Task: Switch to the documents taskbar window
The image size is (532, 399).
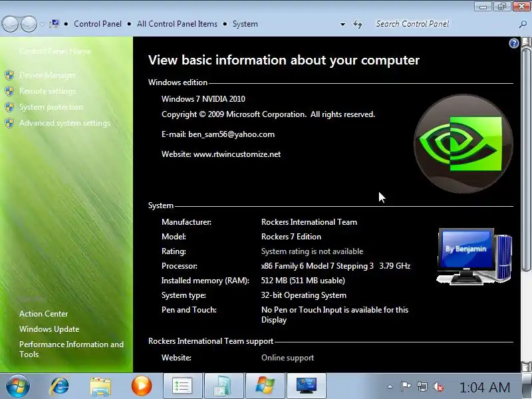Action: pyautogui.click(x=224, y=386)
